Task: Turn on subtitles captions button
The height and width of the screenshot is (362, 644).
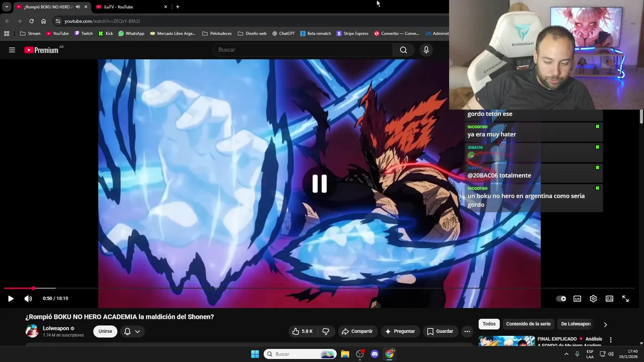Action: click(577, 299)
